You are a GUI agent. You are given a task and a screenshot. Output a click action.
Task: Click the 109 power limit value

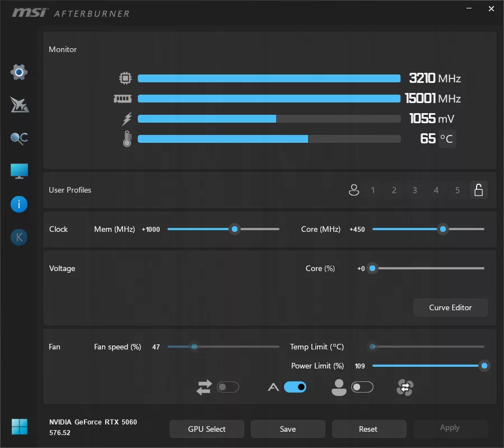click(x=360, y=366)
